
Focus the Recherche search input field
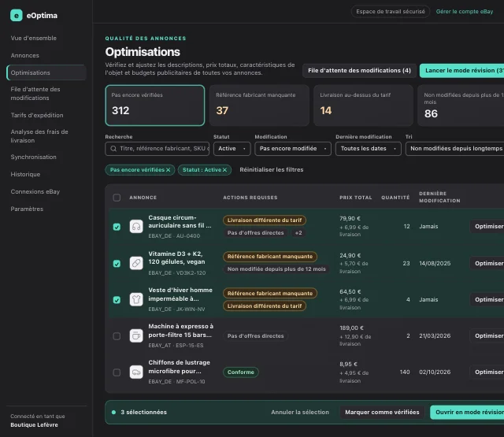157,149
